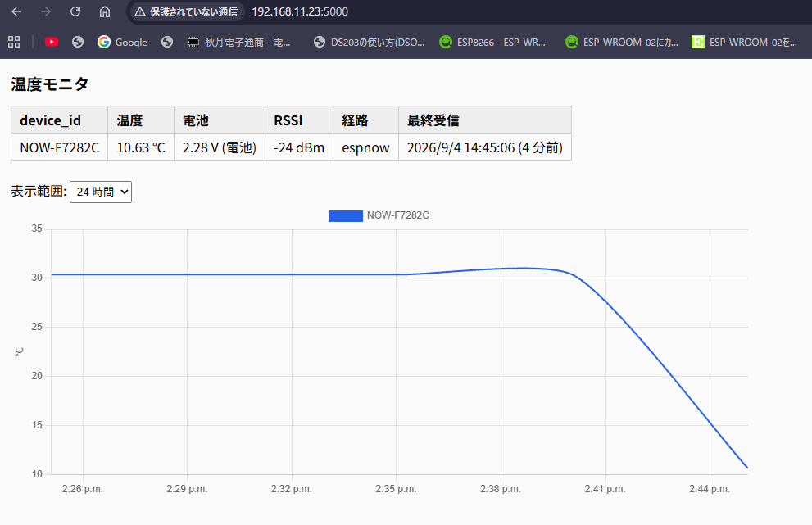Open the ESP8266 - ESP-WR... bookmark
The image size is (812, 525).
coord(492,42)
